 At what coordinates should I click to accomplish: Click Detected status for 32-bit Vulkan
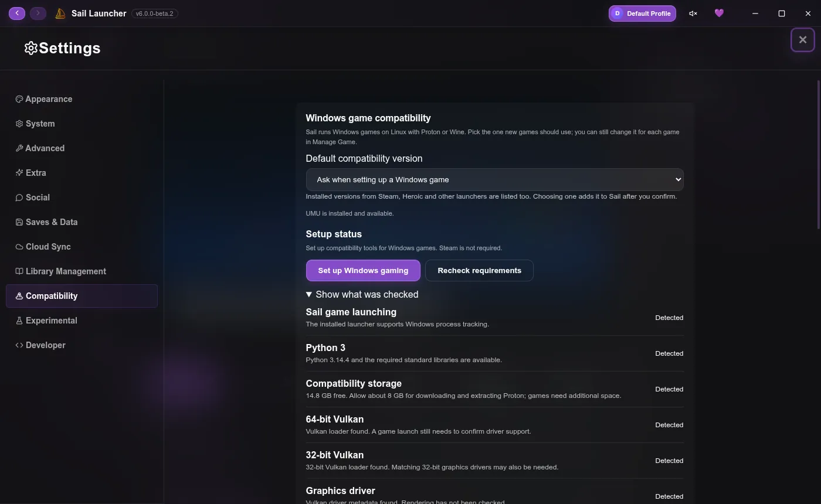(669, 461)
